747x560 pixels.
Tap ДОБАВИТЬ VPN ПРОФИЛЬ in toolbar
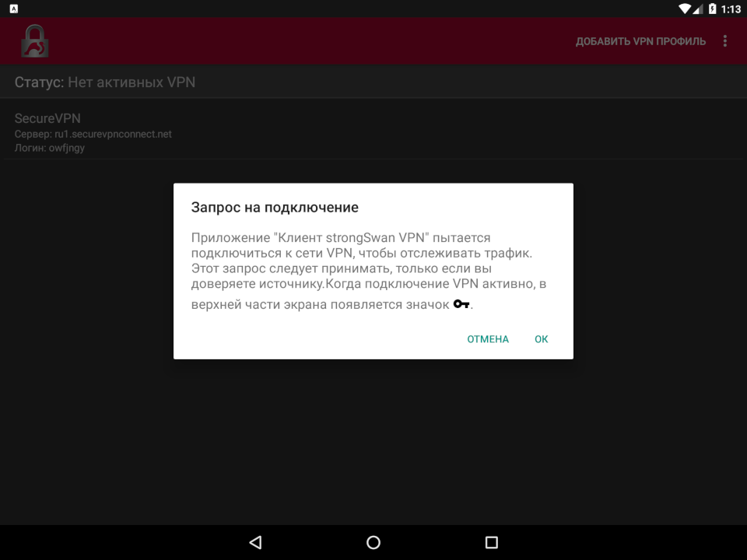(x=640, y=41)
